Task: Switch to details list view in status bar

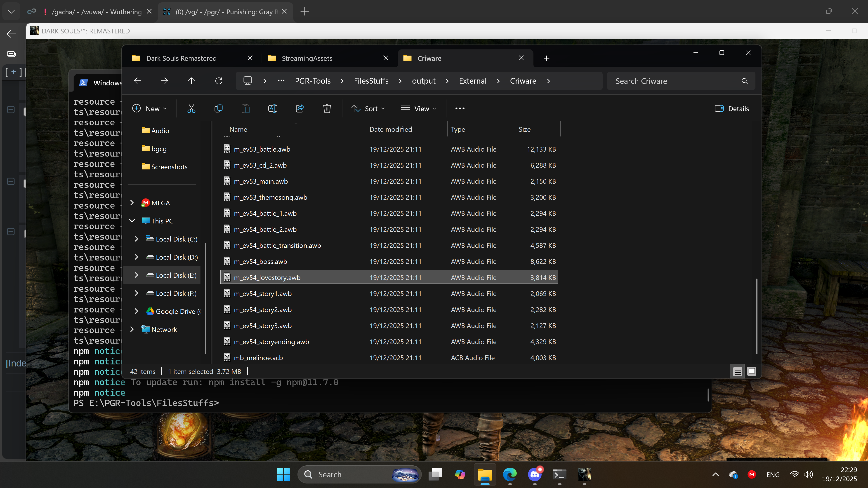Action: [x=737, y=371]
